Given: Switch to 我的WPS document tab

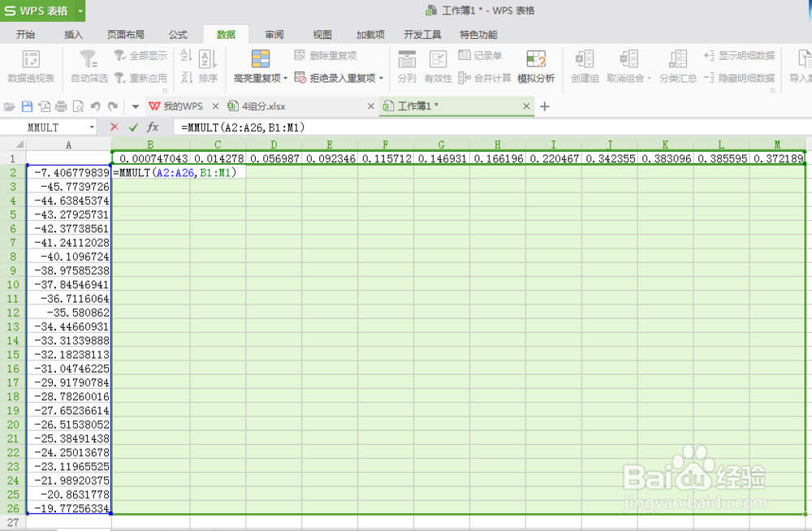Looking at the screenshot, I should pos(176,106).
